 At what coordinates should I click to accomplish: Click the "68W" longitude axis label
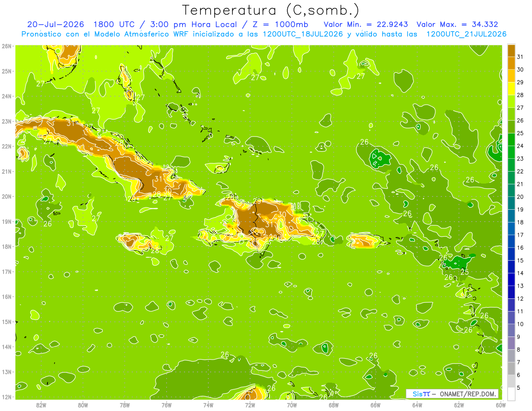coord(334,404)
